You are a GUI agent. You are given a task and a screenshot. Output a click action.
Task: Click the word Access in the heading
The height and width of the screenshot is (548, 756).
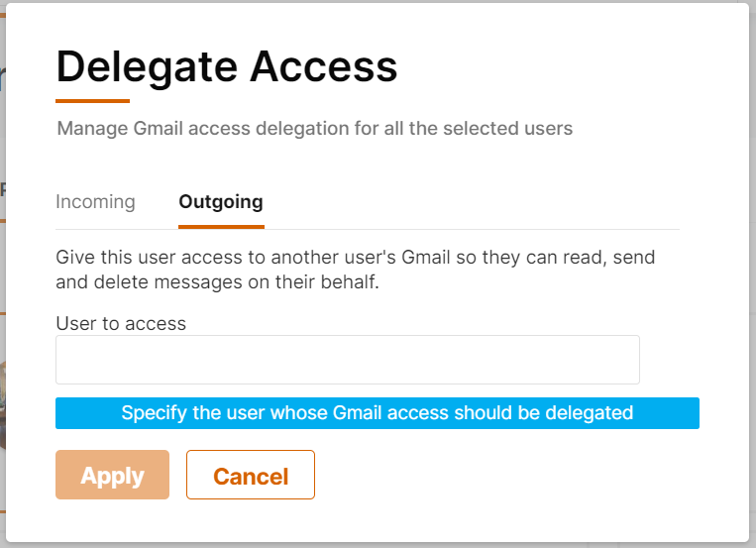pyautogui.click(x=323, y=66)
